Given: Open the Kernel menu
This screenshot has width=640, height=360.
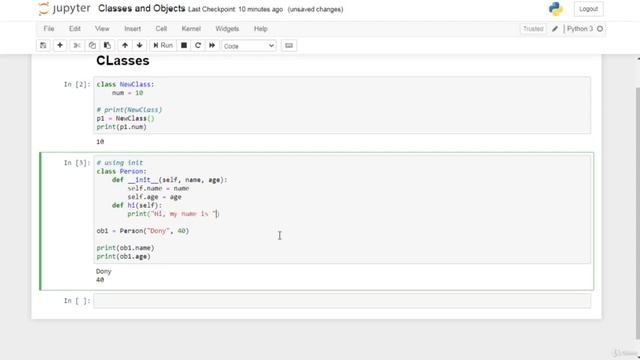Looking at the screenshot, I should (x=191, y=29).
